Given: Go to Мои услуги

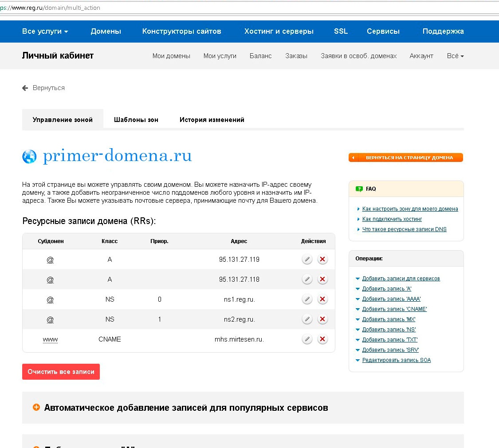Looking at the screenshot, I should [220, 56].
